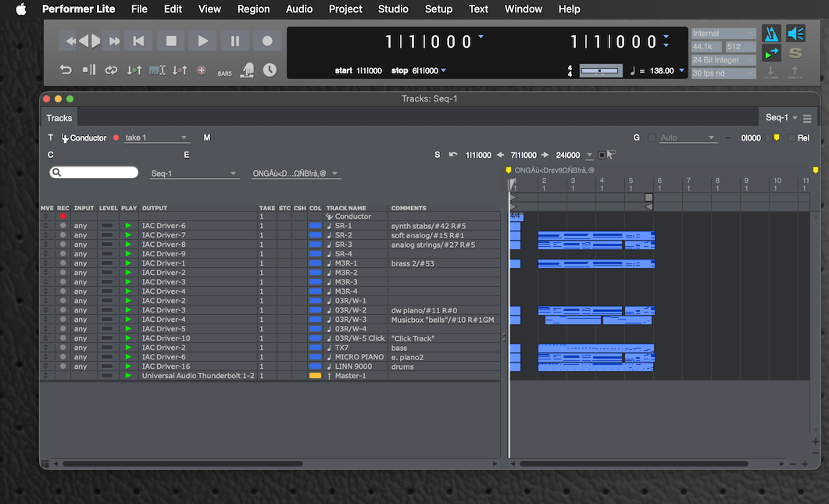829x504 pixels.
Task: Open the 30 fps nd frame rate dropdown
Action: [x=724, y=73]
